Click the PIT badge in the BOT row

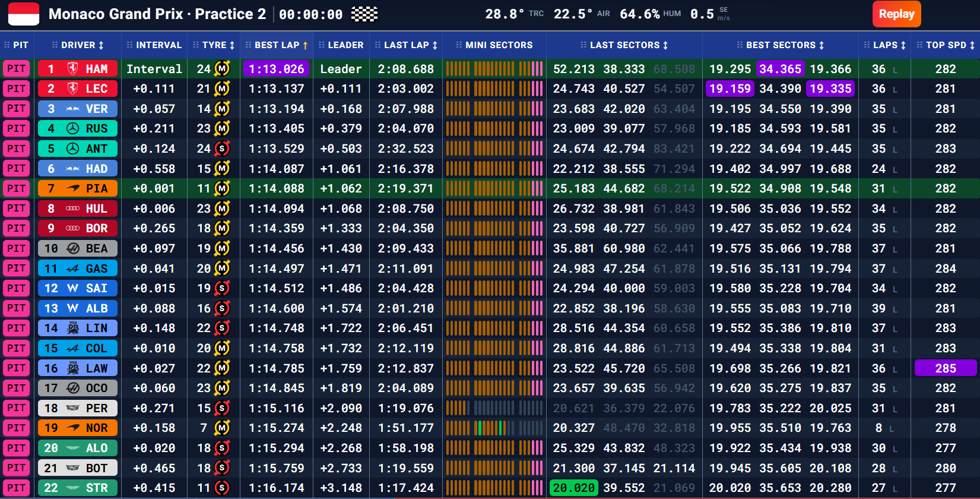click(16, 468)
